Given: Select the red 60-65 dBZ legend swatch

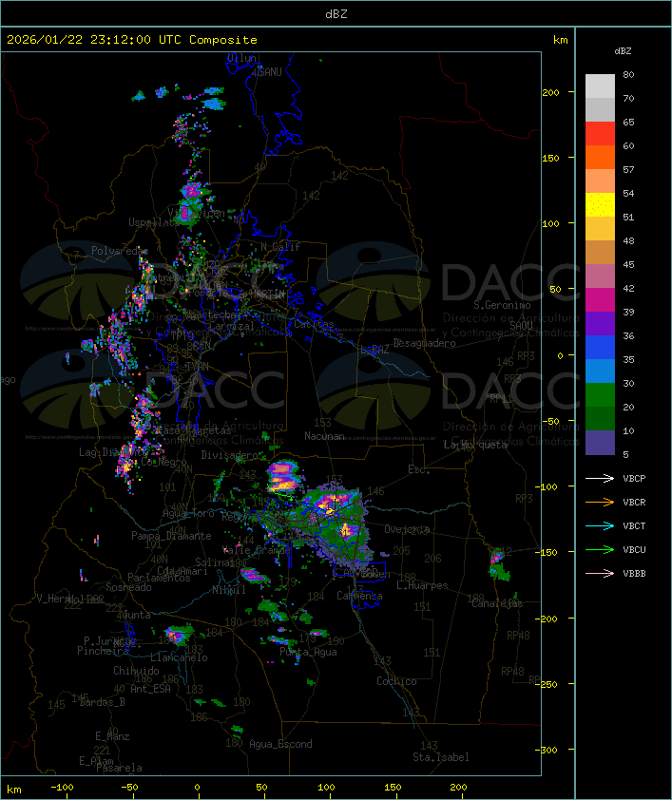Looking at the screenshot, I should click(600, 134).
